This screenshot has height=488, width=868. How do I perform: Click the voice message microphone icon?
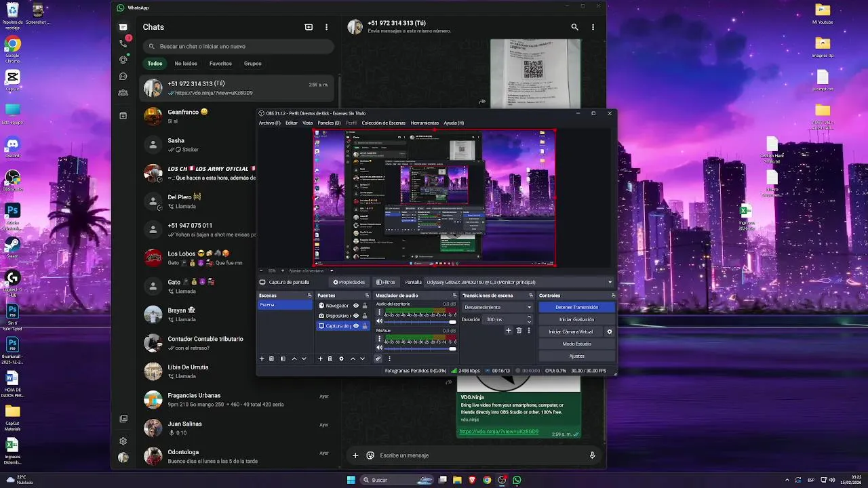point(592,455)
